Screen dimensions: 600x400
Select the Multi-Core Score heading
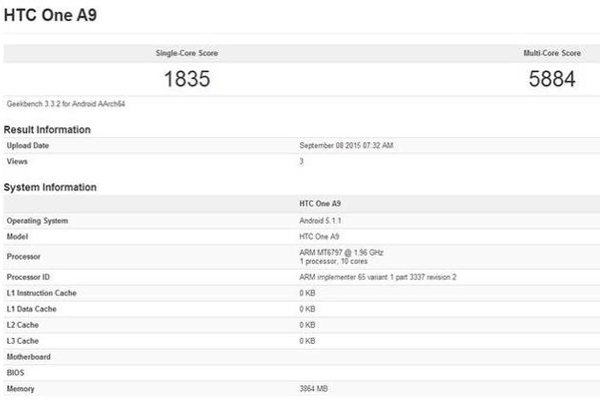coord(552,52)
